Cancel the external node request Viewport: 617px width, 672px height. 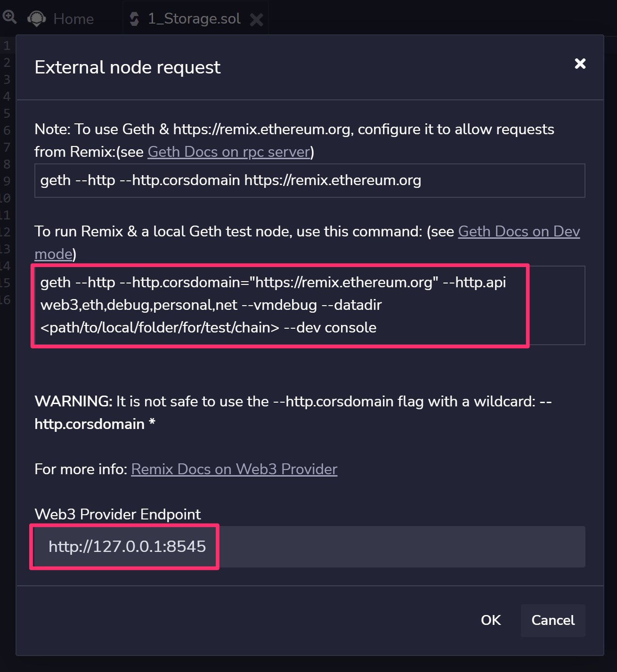pyautogui.click(x=552, y=620)
